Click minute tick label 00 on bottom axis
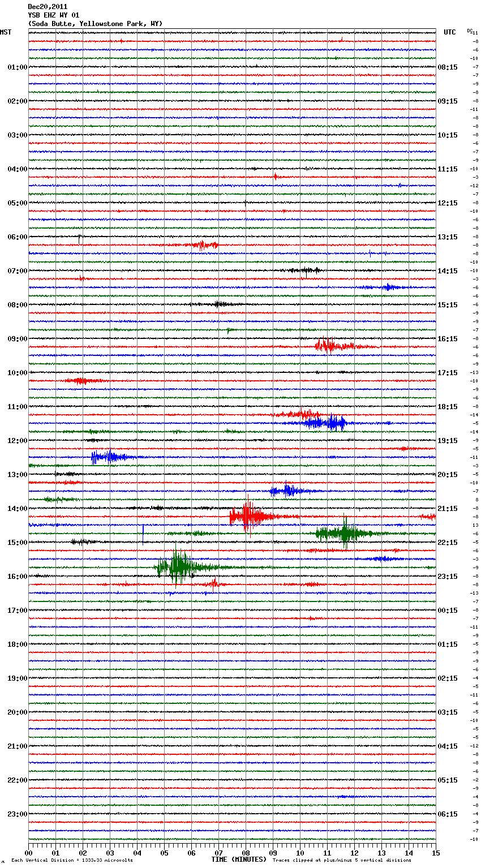Image resolution: width=481 pixels, height=868 pixels. point(28,853)
